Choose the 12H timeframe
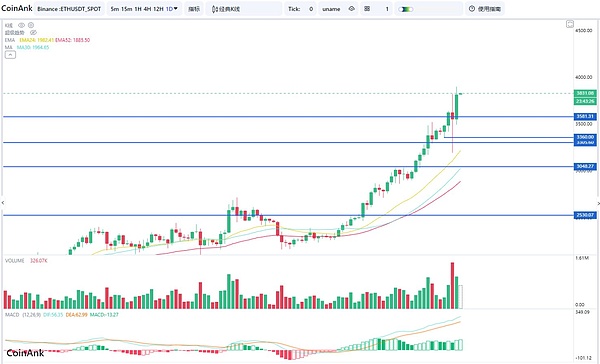 click(158, 9)
